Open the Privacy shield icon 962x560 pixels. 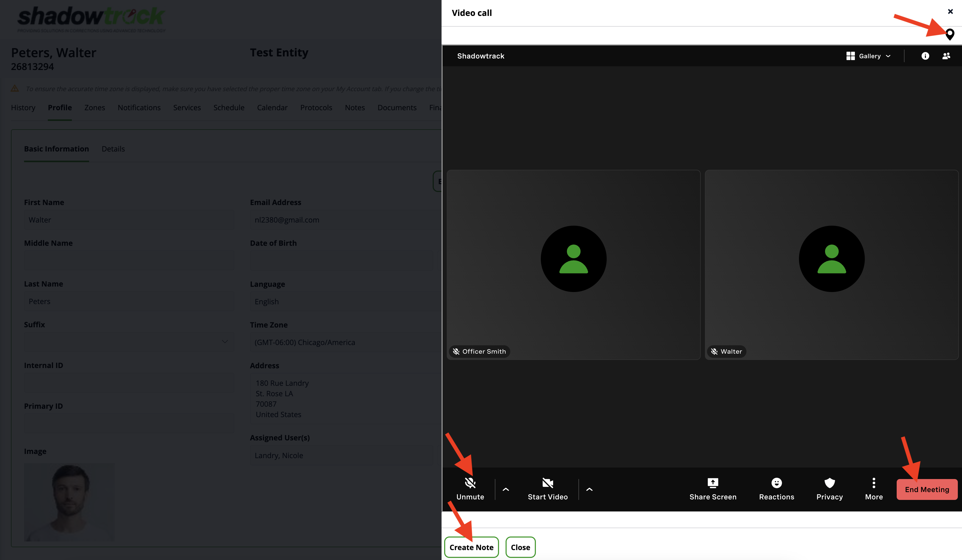coord(829,483)
